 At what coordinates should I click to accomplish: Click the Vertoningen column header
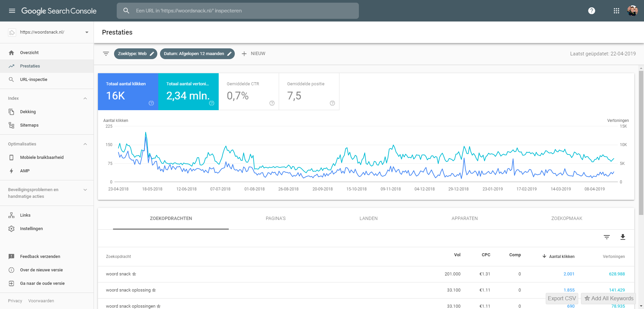[x=614, y=257]
